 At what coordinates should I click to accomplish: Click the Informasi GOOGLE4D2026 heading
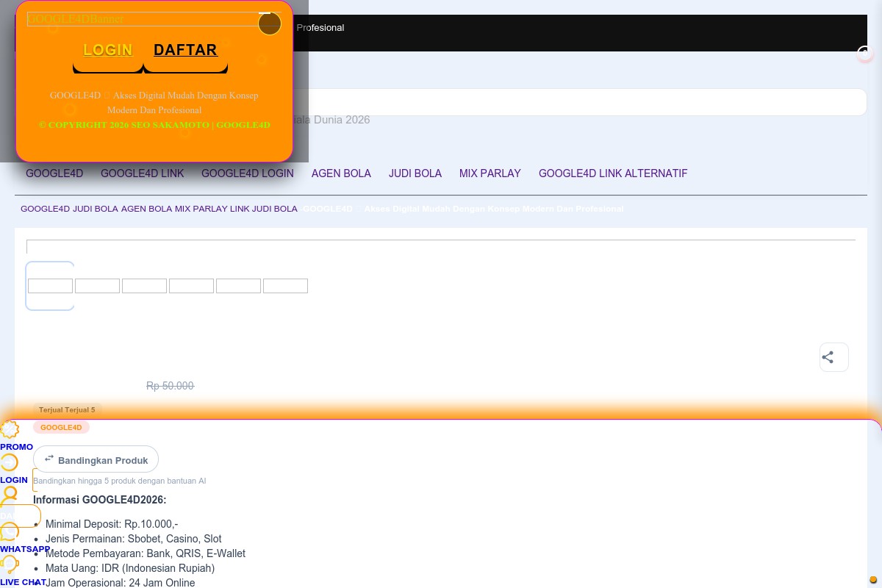coord(100,500)
